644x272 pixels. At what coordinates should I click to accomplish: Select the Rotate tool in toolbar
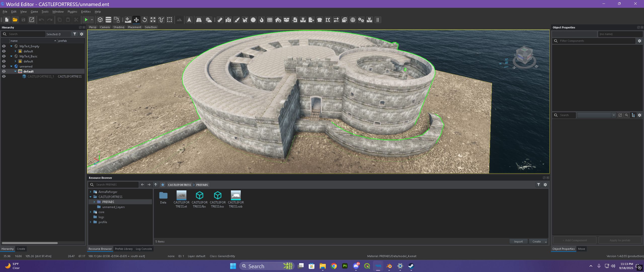[145, 20]
